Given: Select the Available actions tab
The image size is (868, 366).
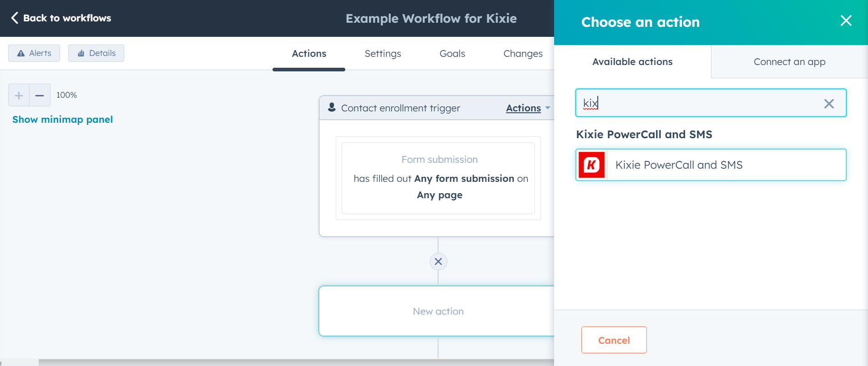Looking at the screenshot, I should point(632,62).
